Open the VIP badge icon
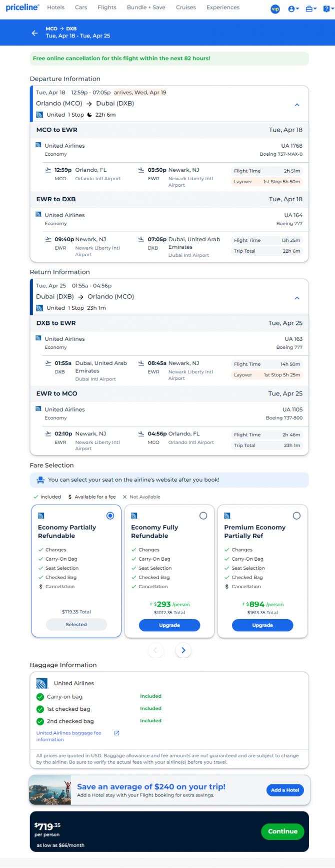Screen dimensions: 335x868 point(275,9)
